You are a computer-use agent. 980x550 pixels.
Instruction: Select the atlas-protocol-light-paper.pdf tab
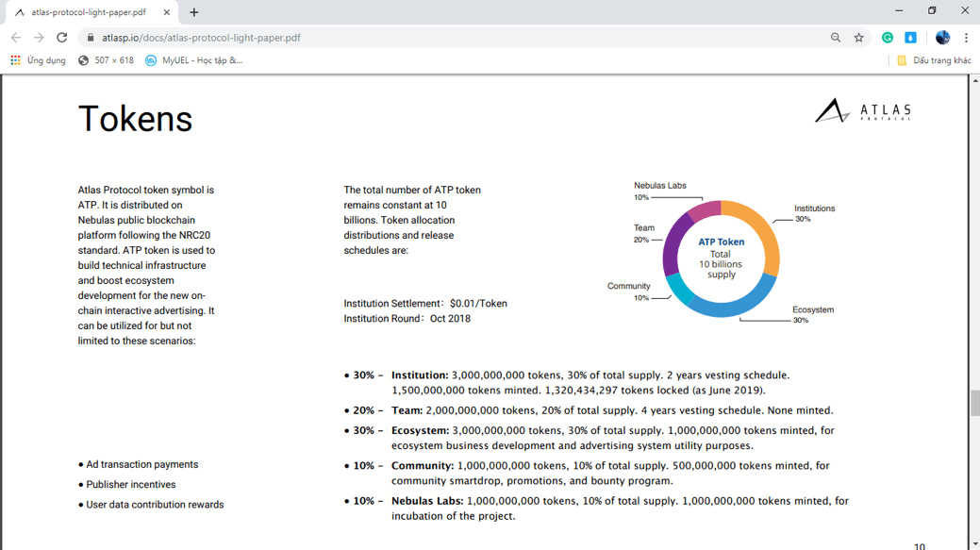click(x=88, y=12)
